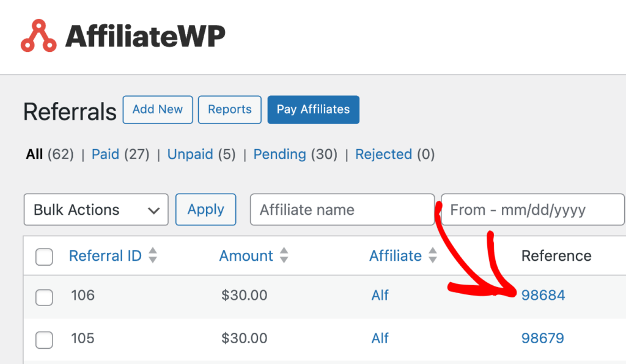Image resolution: width=626 pixels, height=364 pixels.
Task: Check the checkbox for referral 105
Action: click(44, 339)
